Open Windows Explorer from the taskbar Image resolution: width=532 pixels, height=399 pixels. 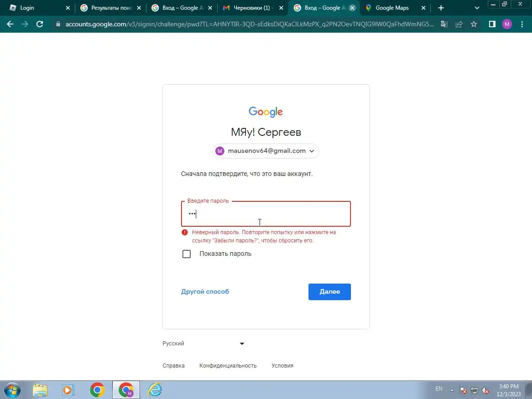[40, 390]
